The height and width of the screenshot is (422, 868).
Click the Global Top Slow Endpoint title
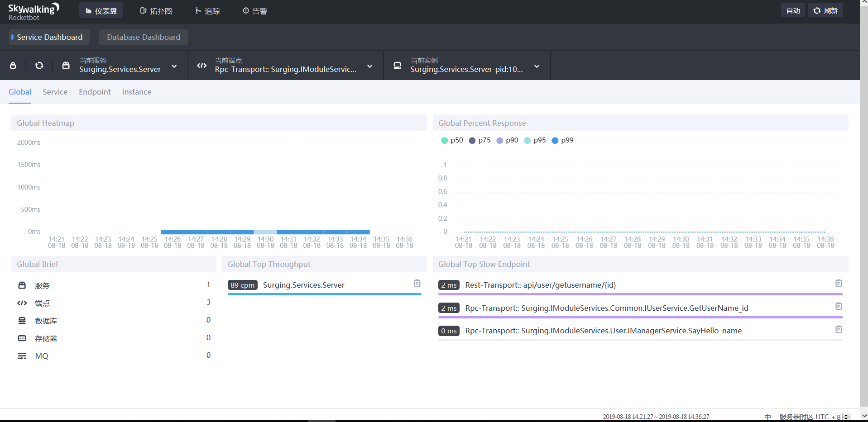pyautogui.click(x=484, y=264)
